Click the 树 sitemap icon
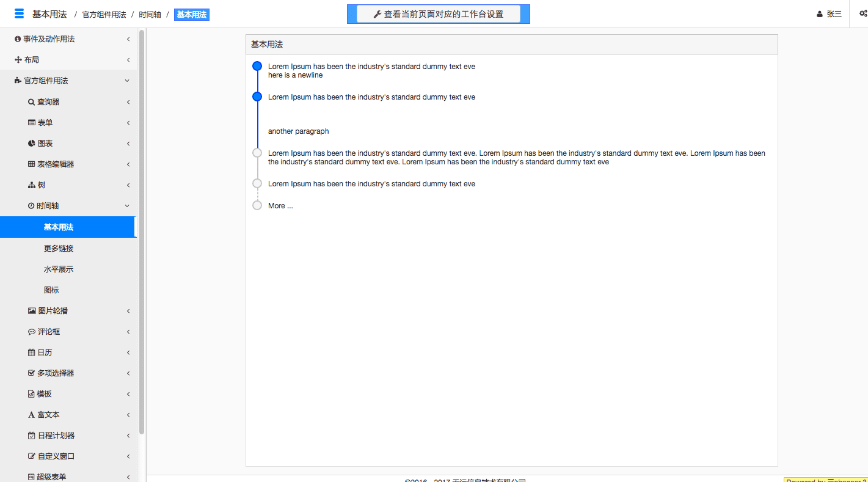The image size is (868, 482). click(31, 185)
